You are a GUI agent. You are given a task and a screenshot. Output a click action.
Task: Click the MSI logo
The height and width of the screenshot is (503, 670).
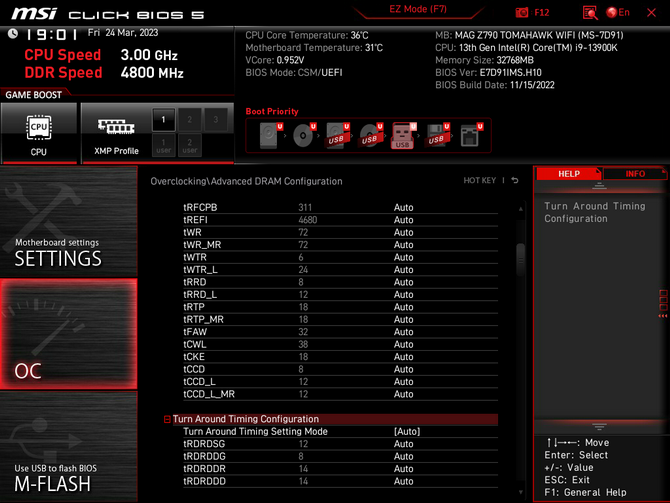[34, 14]
